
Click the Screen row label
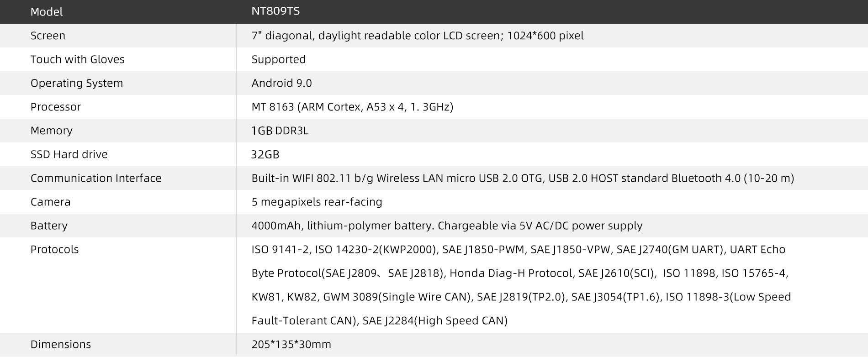pos(48,36)
